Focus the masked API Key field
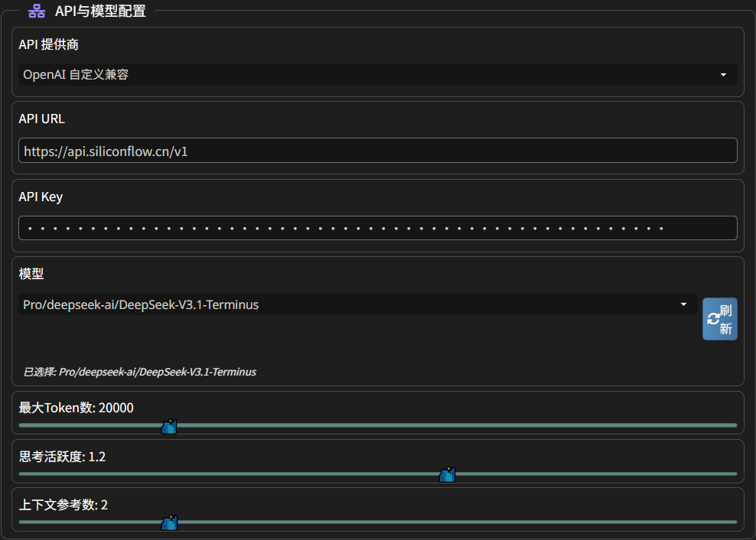Image resolution: width=756 pixels, height=540 pixels. point(377,228)
